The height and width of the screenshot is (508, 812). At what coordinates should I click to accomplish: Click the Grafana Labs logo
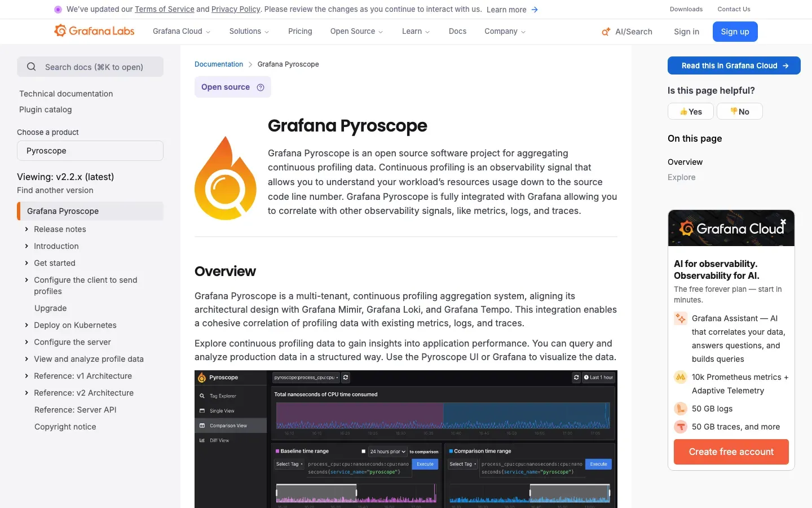click(x=94, y=30)
